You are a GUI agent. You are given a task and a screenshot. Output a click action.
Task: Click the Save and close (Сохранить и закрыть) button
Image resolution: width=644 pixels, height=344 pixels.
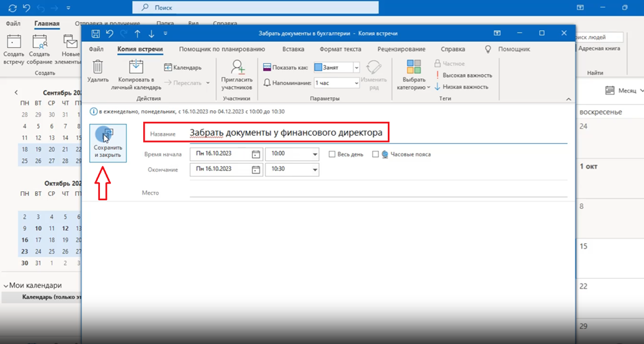click(108, 143)
